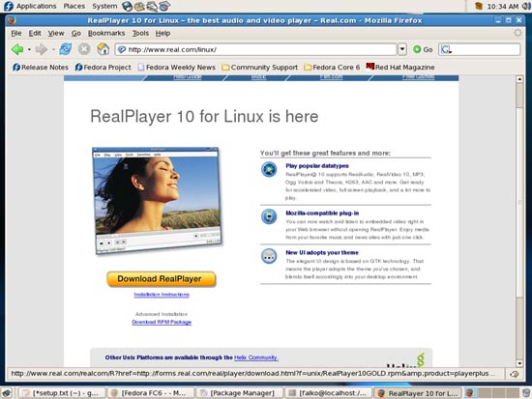Screen dimensions: 532x399
Task: Open the System menu in the top panel
Action: pyautogui.click(x=104, y=6)
